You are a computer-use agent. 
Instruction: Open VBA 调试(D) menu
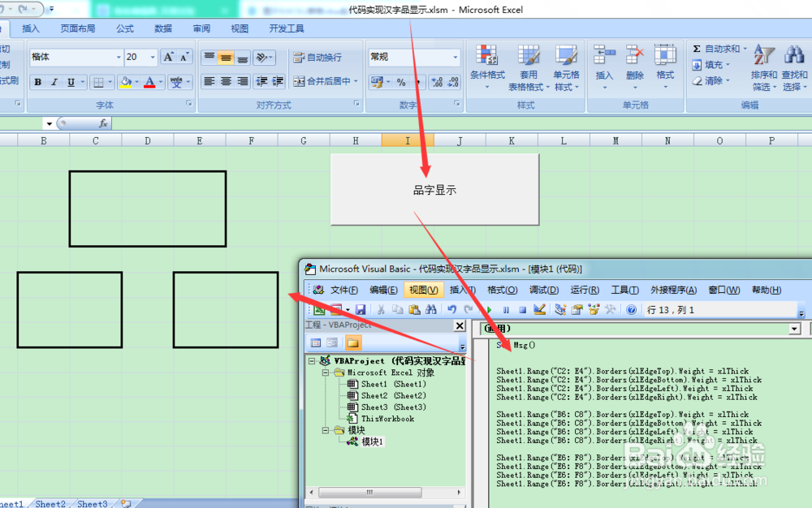tap(544, 290)
